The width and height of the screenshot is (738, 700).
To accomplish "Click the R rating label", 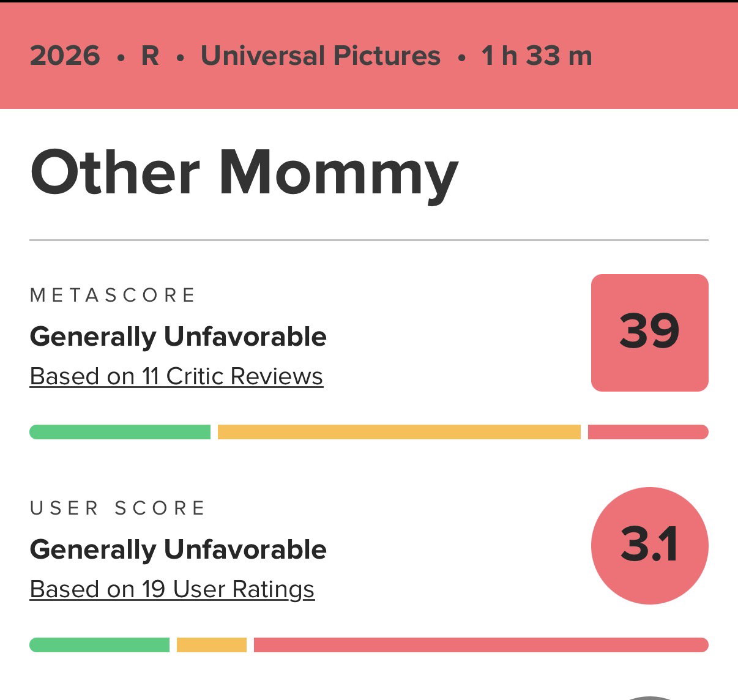I will click(150, 56).
